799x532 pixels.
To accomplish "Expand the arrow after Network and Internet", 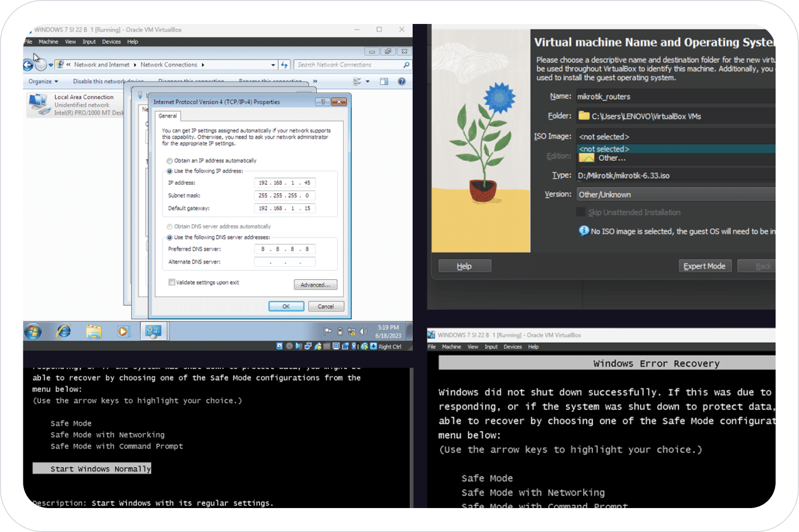I will coord(135,65).
